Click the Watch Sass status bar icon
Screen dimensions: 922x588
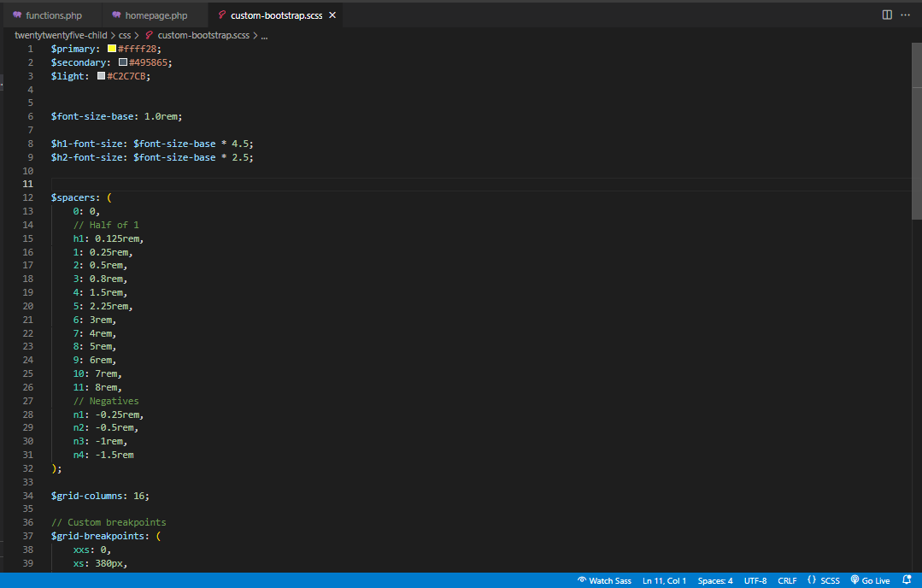604,580
